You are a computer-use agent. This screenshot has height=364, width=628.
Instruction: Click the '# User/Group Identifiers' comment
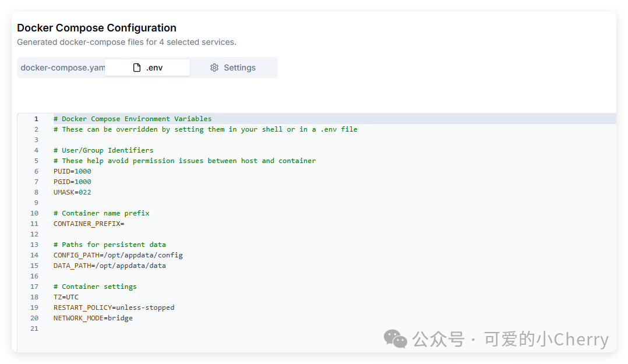[x=103, y=150]
